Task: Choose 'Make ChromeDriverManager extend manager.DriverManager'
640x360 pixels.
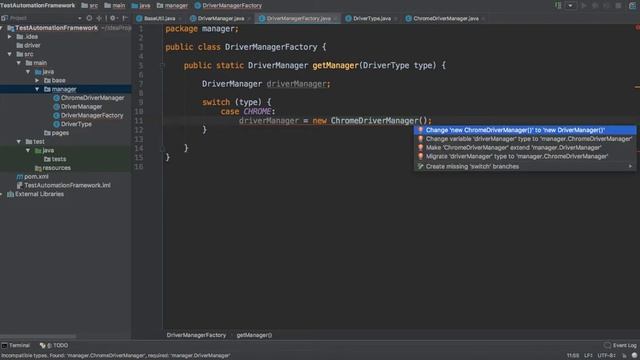Action: click(525, 148)
